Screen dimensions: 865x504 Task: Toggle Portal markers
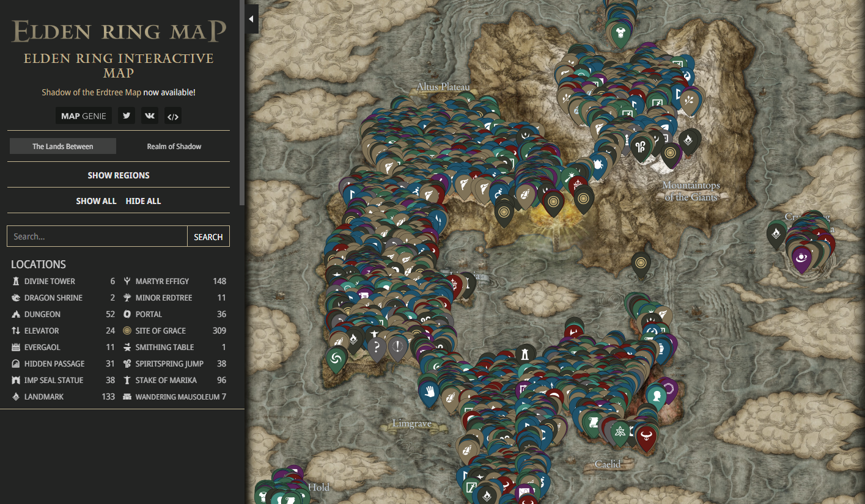(x=174, y=314)
